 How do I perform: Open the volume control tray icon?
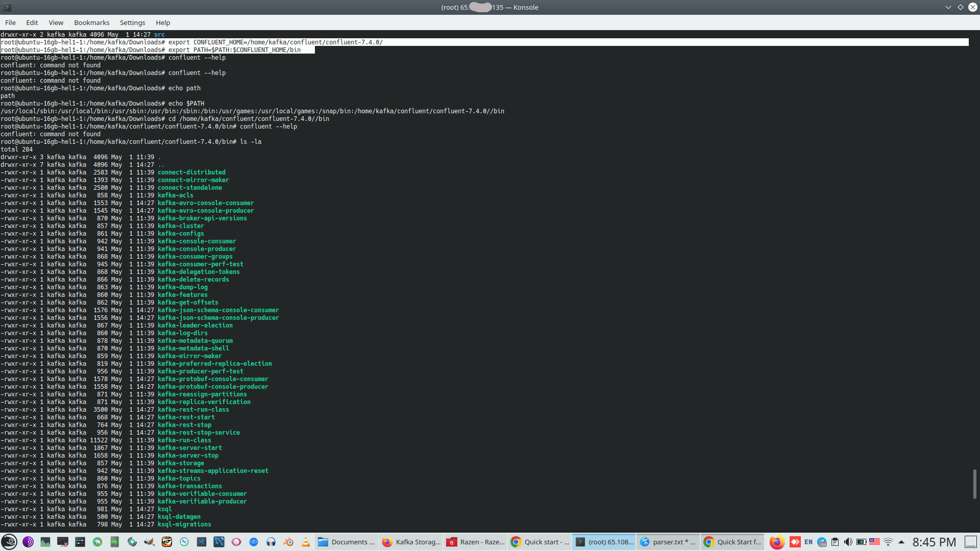[x=848, y=542]
